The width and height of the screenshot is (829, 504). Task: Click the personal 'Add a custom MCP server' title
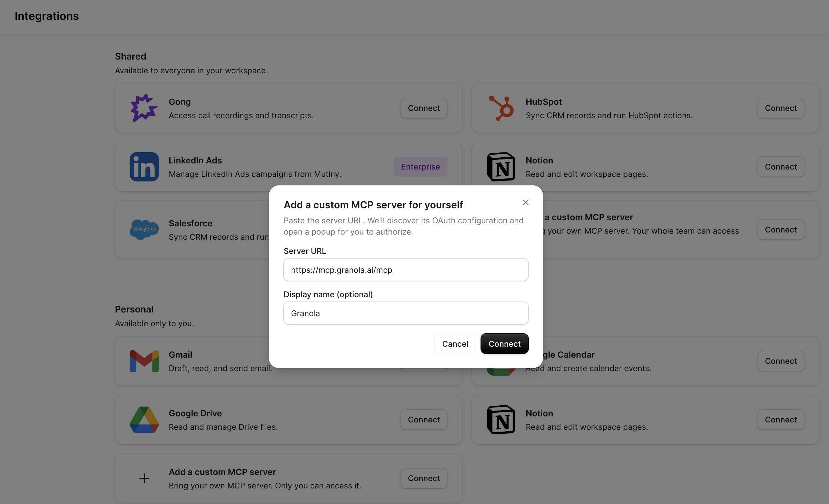[222, 472]
